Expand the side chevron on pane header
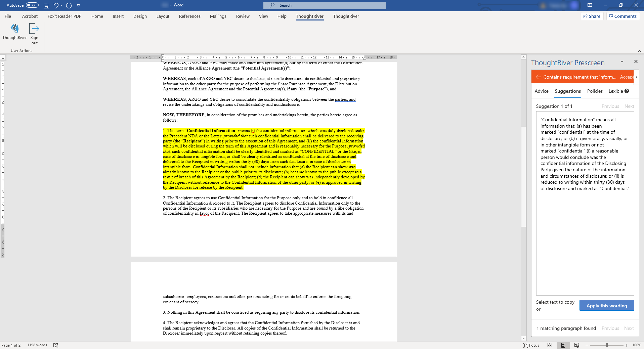 pyautogui.click(x=637, y=77)
